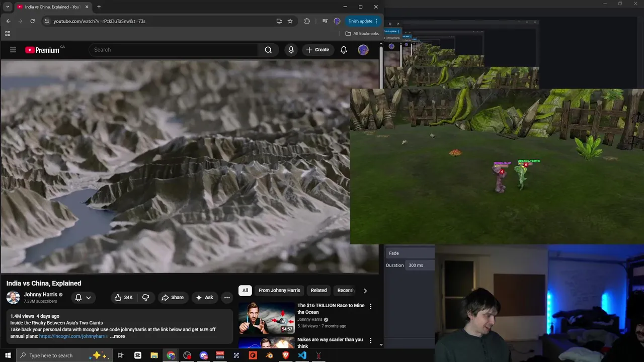Open the Chrome apps grid shortcut

click(8, 34)
